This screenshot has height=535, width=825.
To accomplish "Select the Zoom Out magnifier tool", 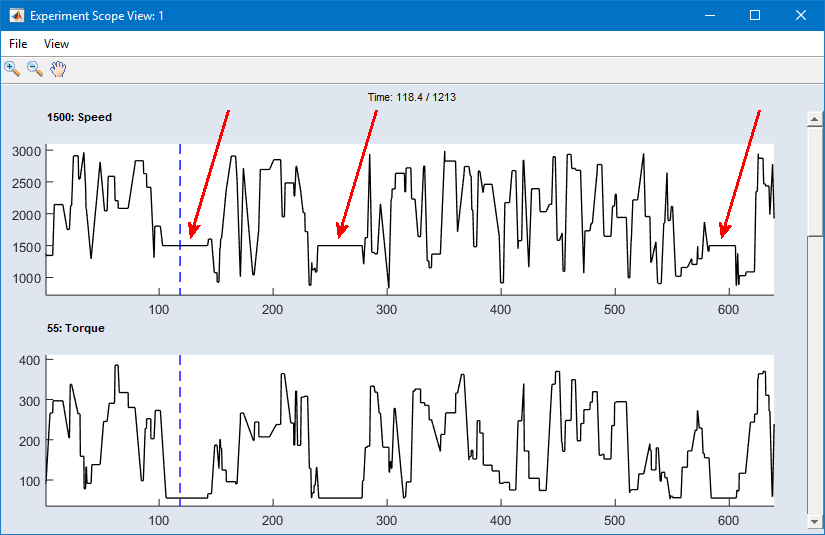I will point(35,69).
